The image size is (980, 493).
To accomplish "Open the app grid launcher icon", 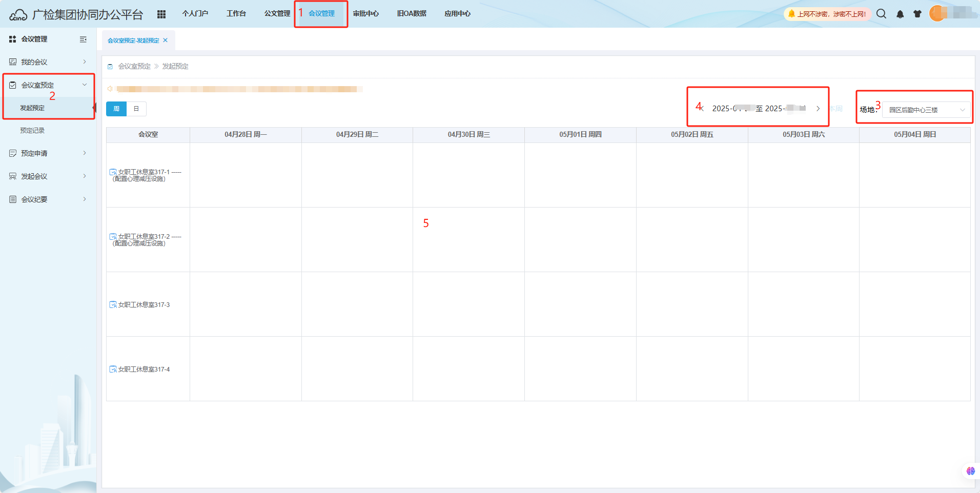I will tap(161, 14).
